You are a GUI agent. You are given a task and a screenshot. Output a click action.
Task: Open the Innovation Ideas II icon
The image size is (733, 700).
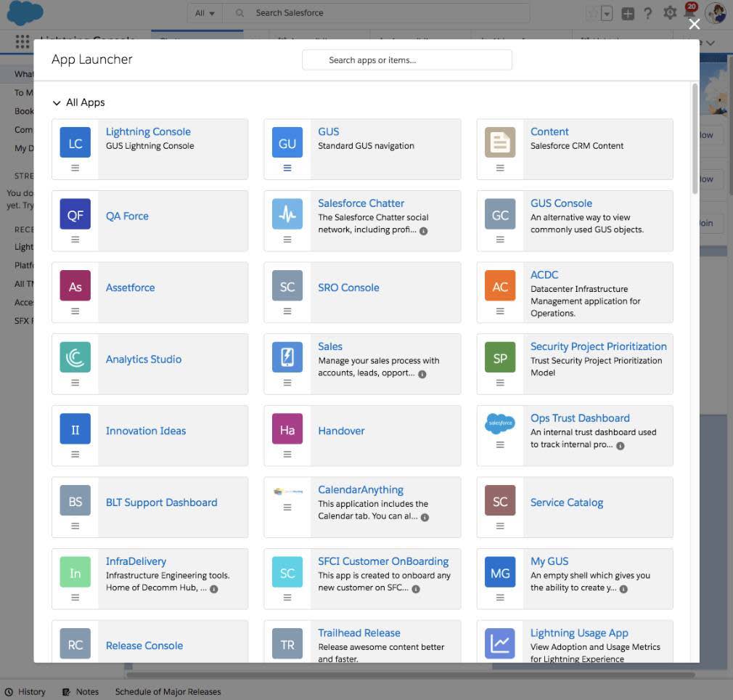point(75,429)
